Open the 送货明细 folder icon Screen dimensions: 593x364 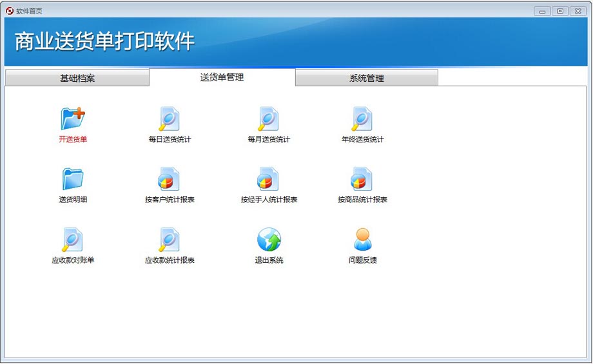click(x=73, y=179)
